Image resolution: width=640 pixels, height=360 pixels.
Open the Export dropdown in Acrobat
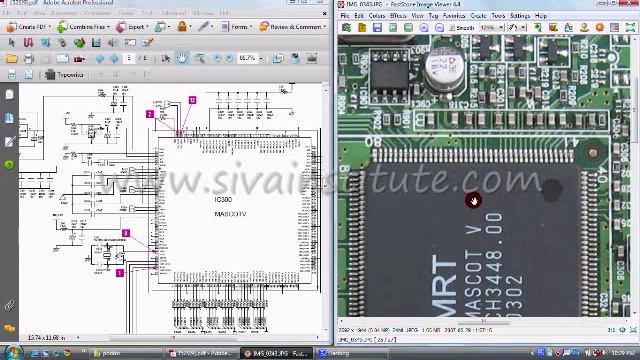(132, 27)
